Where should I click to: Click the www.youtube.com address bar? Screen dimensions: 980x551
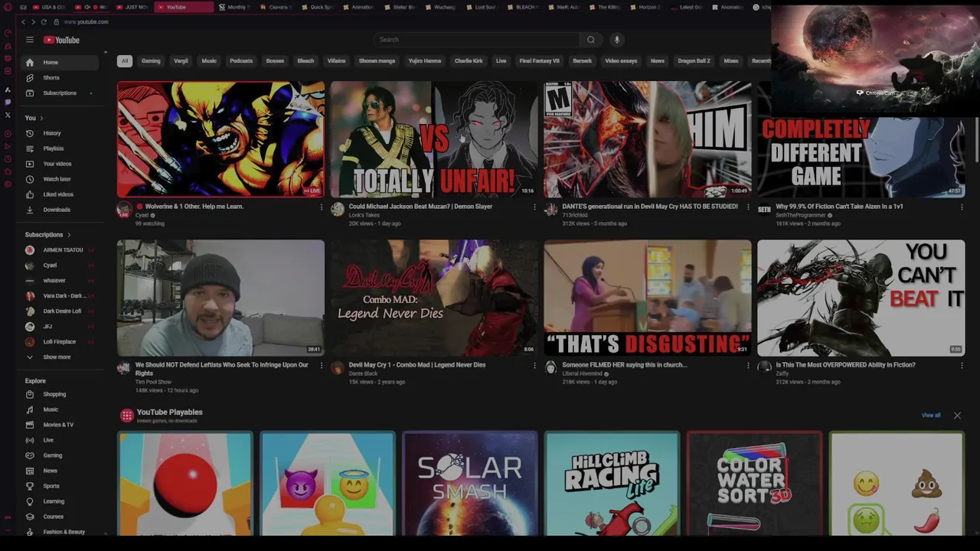pos(86,22)
